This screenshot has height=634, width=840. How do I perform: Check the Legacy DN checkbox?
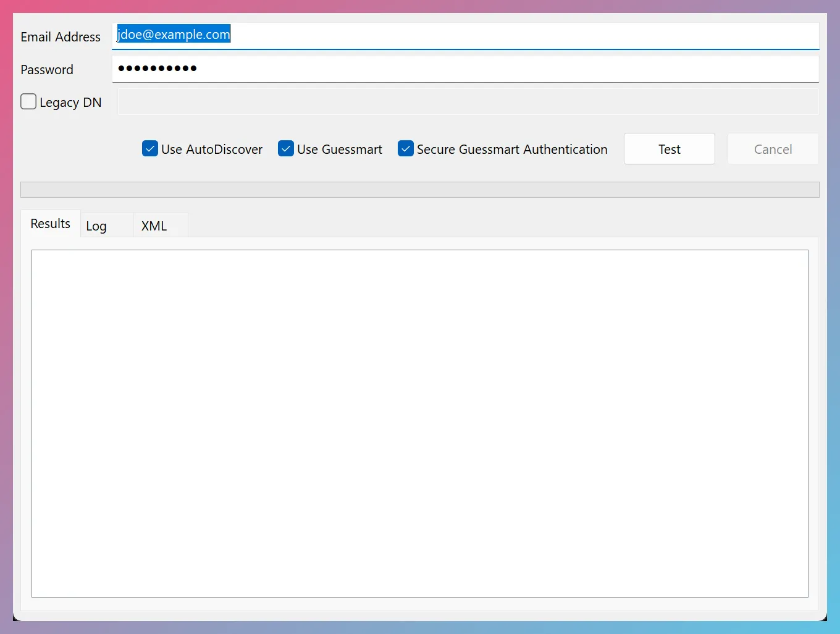coord(28,101)
